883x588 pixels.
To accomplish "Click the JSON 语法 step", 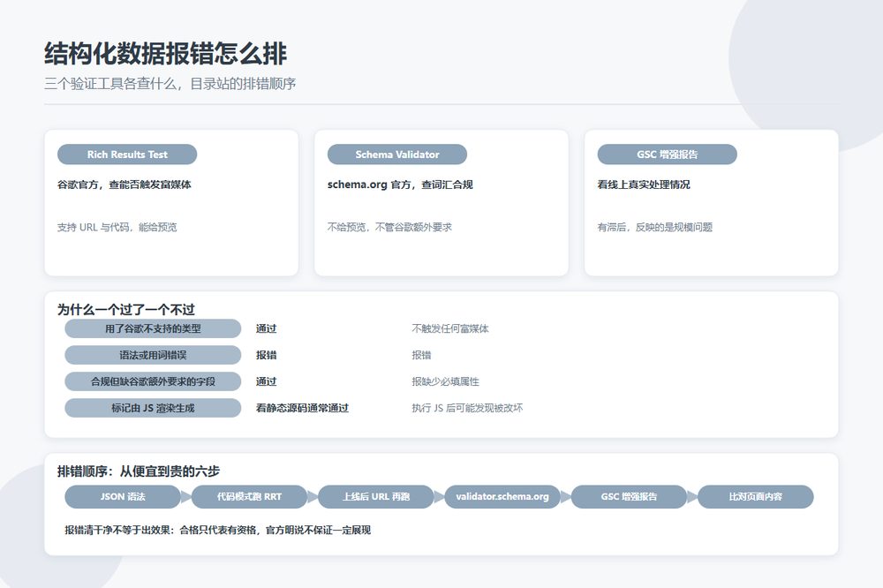I will tap(123, 497).
